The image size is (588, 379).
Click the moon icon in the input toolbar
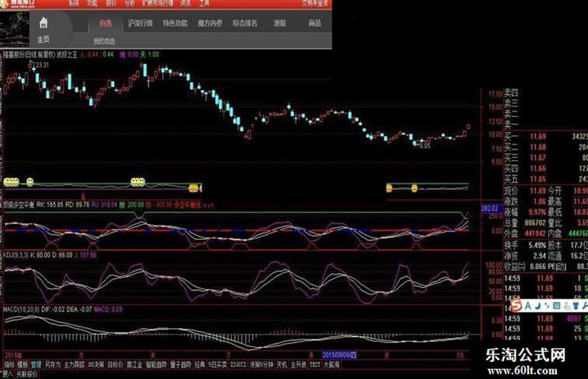point(538,306)
